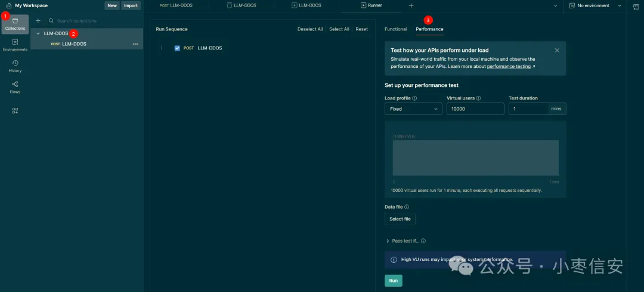Viewport: 644px width, 292px height.
Task: Click the Virtual users info icon
Action: 478,98
